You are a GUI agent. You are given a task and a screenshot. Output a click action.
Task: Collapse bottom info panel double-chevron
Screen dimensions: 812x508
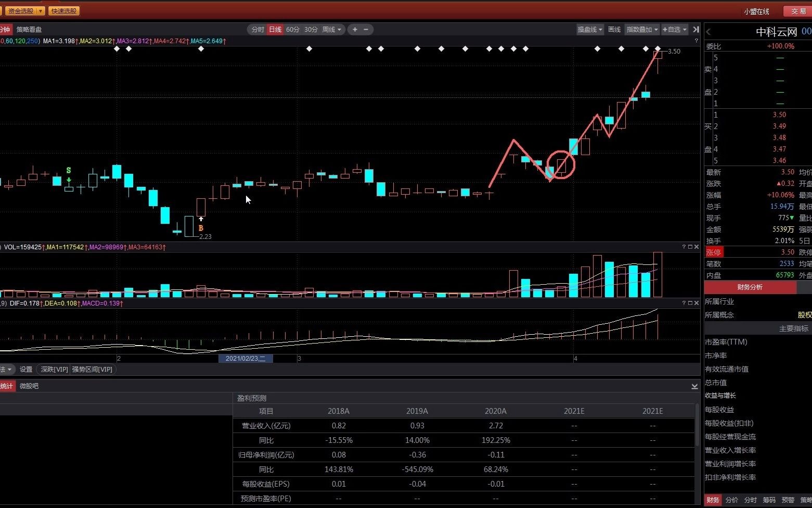tap(694, 386)
